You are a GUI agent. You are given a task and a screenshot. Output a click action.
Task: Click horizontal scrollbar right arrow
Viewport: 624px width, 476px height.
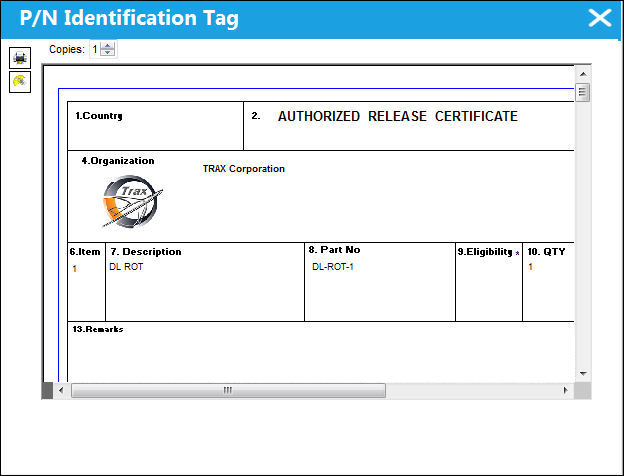(566, 390)
